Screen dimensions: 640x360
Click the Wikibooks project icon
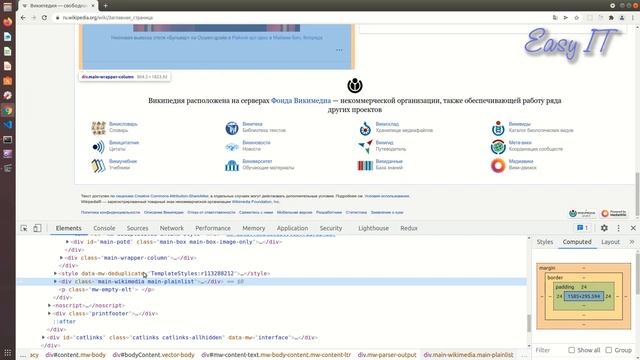tap(98, 165)
